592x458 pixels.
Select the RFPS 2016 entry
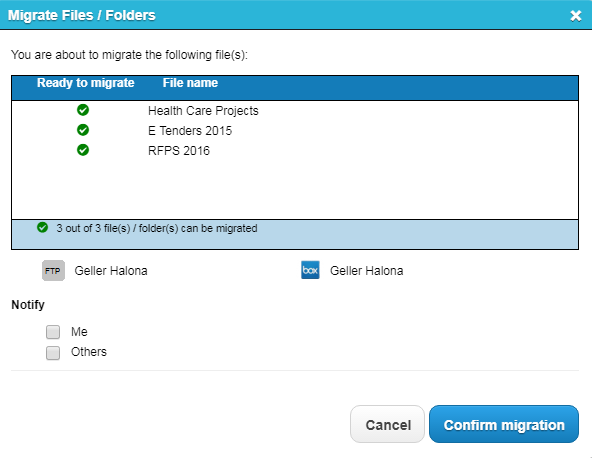coord(179,151)
